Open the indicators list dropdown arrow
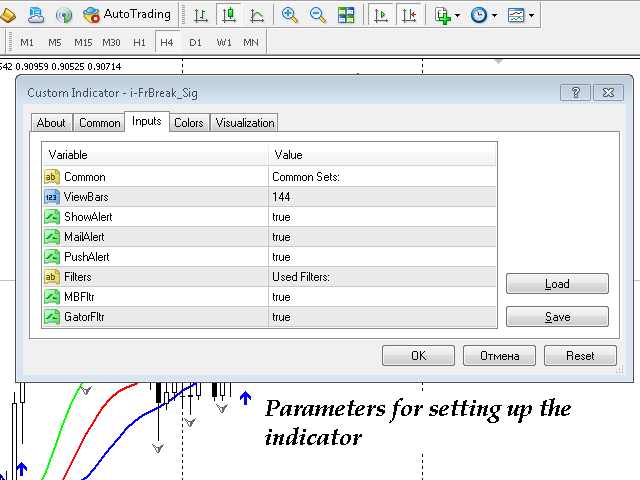 (458, 16)
